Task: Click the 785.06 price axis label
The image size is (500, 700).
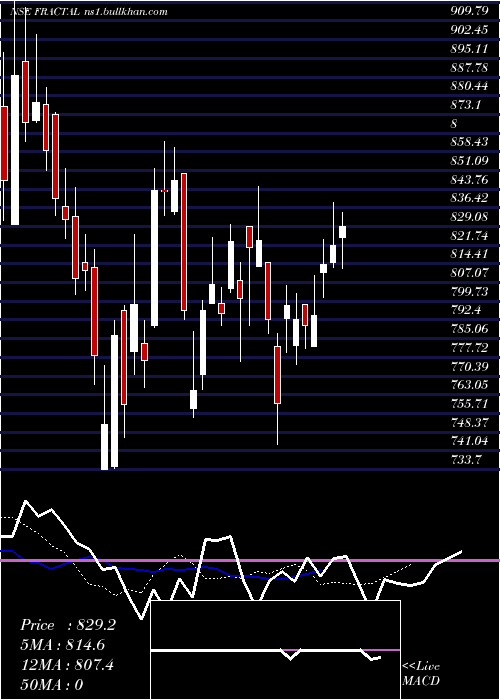Action: click(469, 329)
